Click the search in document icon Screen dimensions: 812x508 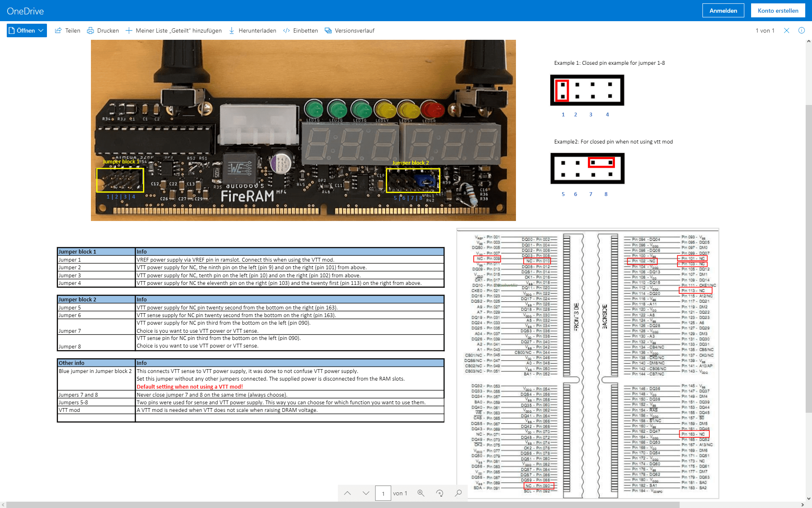[458, 493]
